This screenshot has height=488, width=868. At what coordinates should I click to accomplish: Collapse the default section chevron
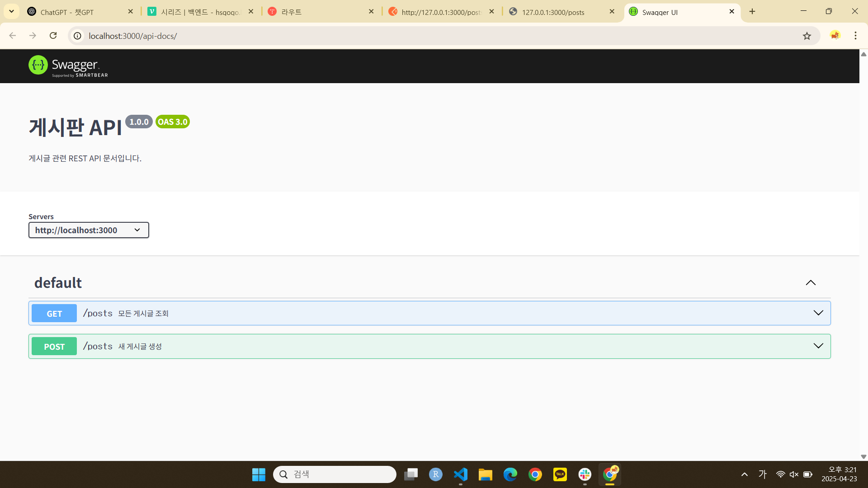811,283
